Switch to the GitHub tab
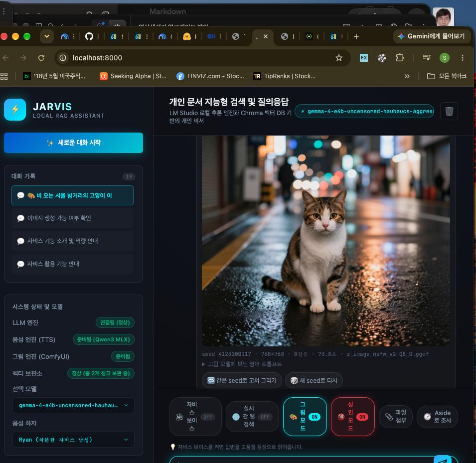The height and width of the screenshot is (463, 476). tap(89, 36)
